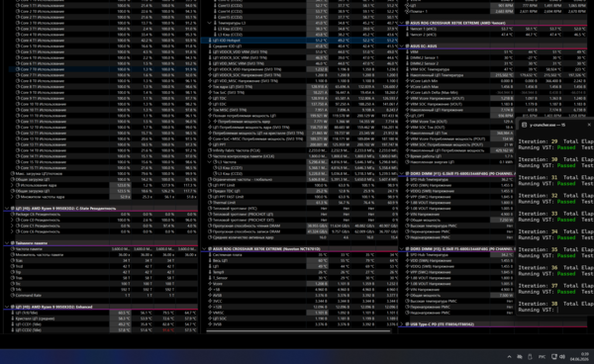Expand the Core C6 Резидентность row
Screen dimensions: 594x364
12,231
